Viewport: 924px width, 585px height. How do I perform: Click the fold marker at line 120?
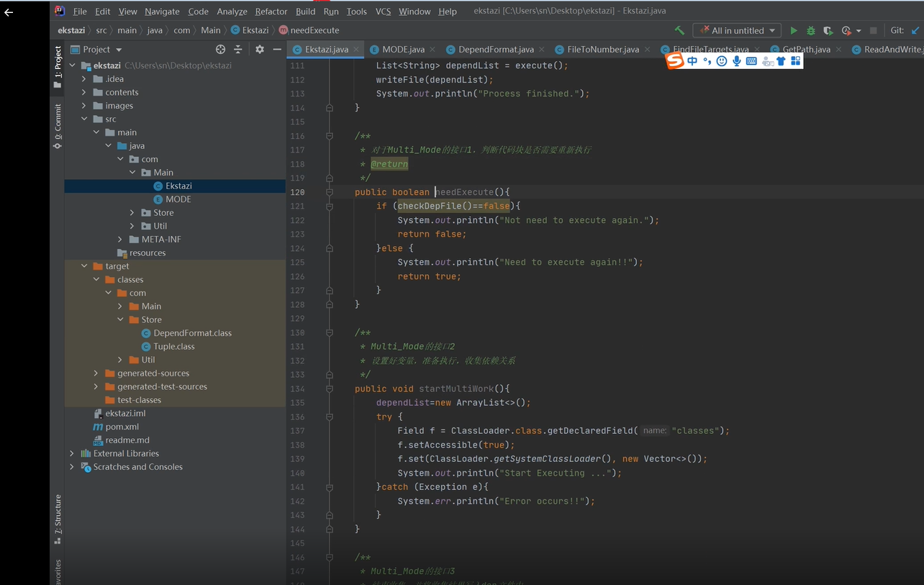point(330,192)
